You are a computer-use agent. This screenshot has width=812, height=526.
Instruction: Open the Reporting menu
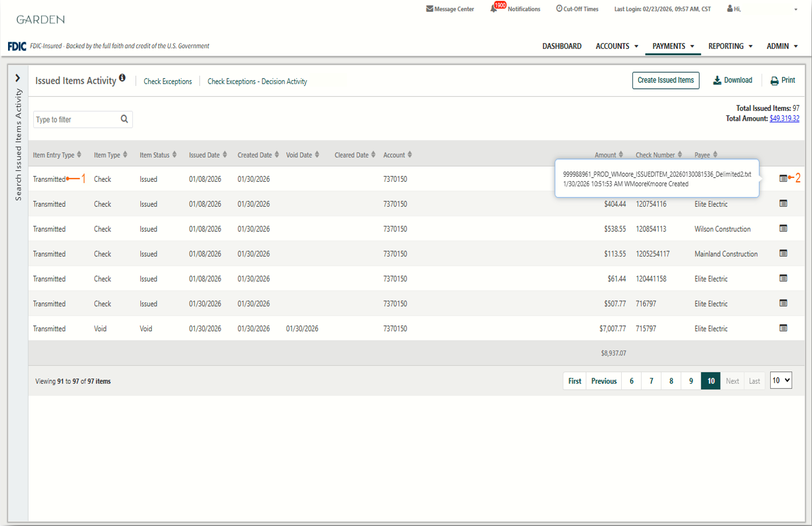click(730, 46)
